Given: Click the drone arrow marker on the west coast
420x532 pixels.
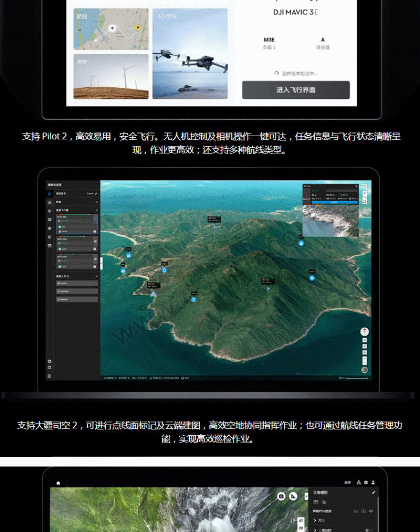Looking at the screenshot, I should tap(153, 294).
